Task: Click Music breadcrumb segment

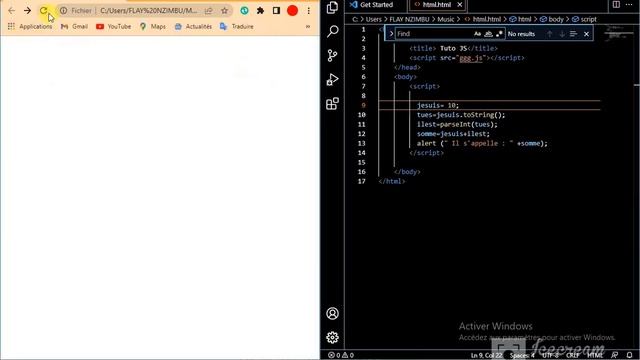Action: 446,19
